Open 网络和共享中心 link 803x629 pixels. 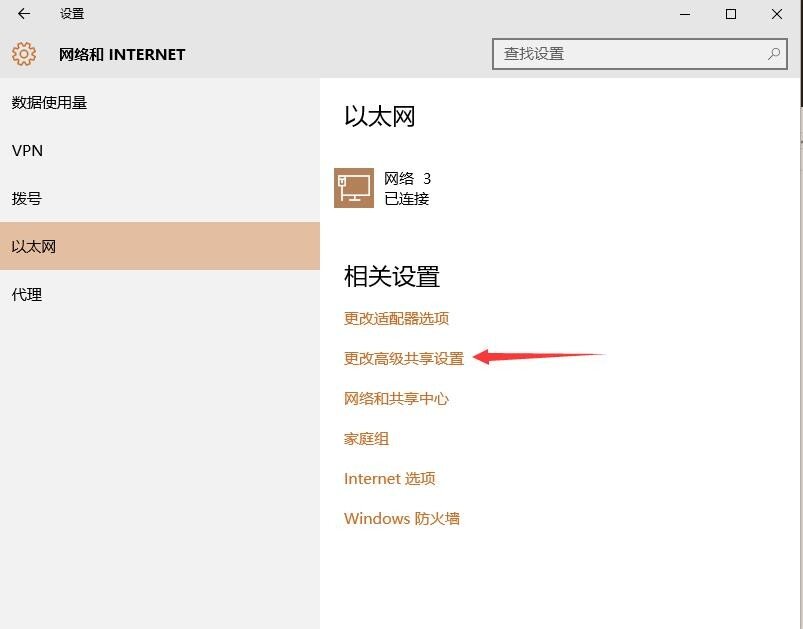point(396,399)
